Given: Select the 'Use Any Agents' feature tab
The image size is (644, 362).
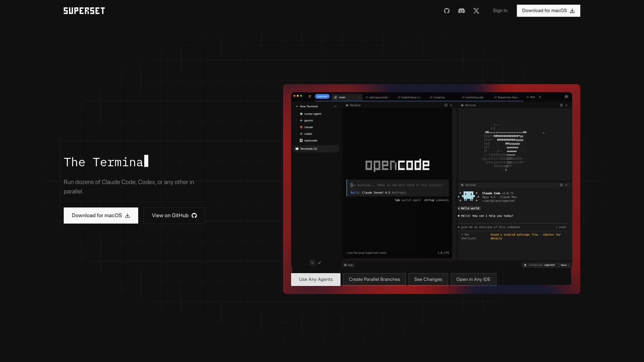Looking at the screenshot, I should [x=316, y=280].
